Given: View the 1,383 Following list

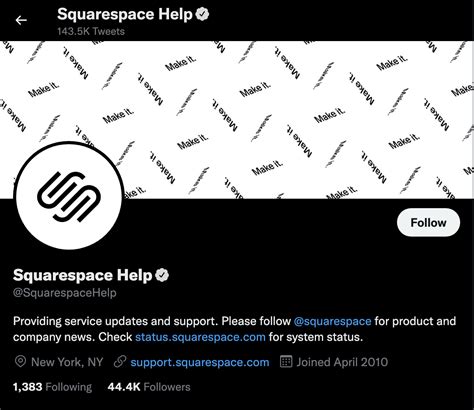Looking at the screenshot, I should click(x=52, y=387).
